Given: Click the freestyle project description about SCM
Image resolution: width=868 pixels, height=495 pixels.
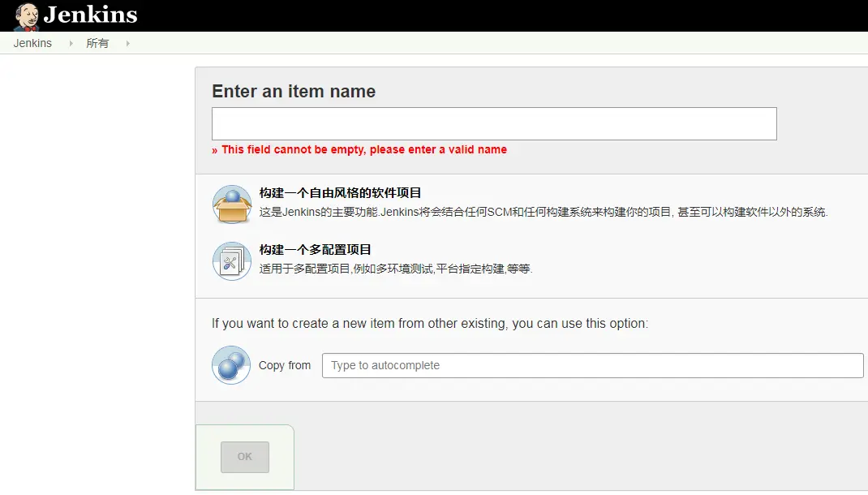Looking at the screenshot, I should [544, 212].
